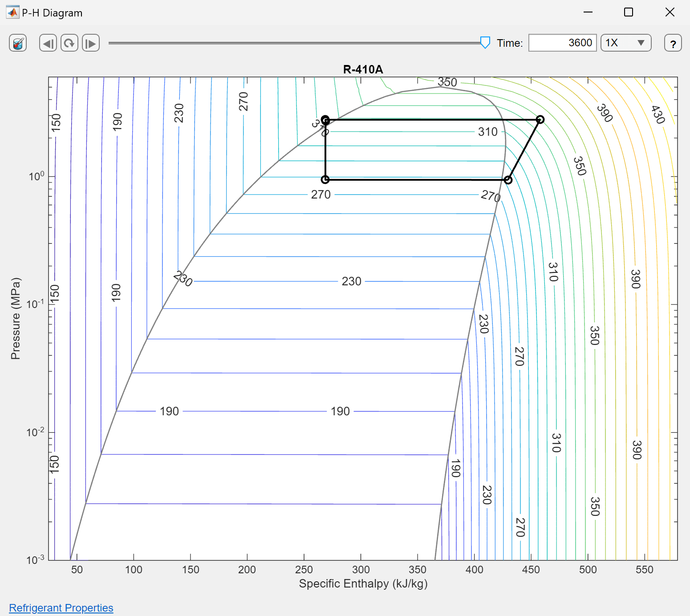Open the Refrigerant Properties link

pos(61,608)
